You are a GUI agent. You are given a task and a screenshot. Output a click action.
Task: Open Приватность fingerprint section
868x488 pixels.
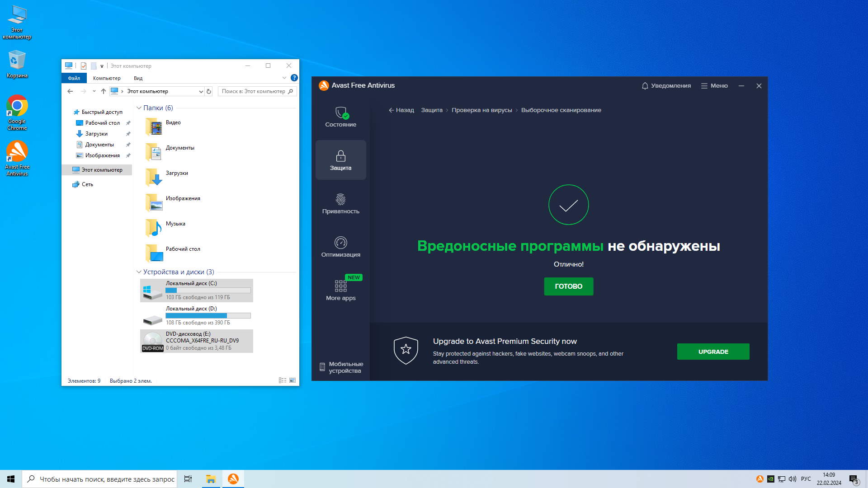pyautogui.click(x=340, y=203)
